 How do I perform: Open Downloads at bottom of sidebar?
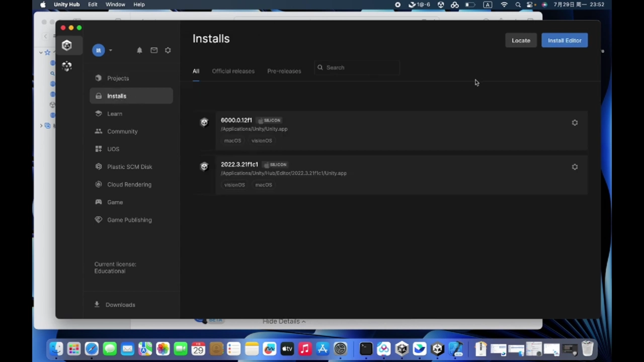[115, 305]
